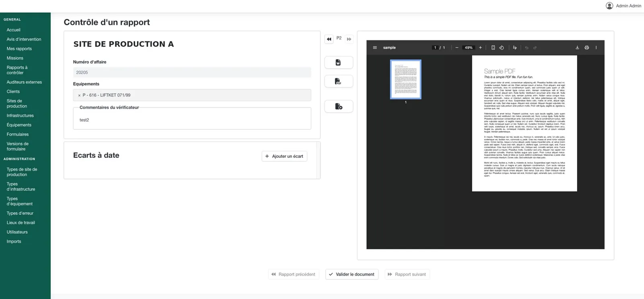Viewport: 644px width, 299px height.
Task: Open Sites de production
Action: 17,103
